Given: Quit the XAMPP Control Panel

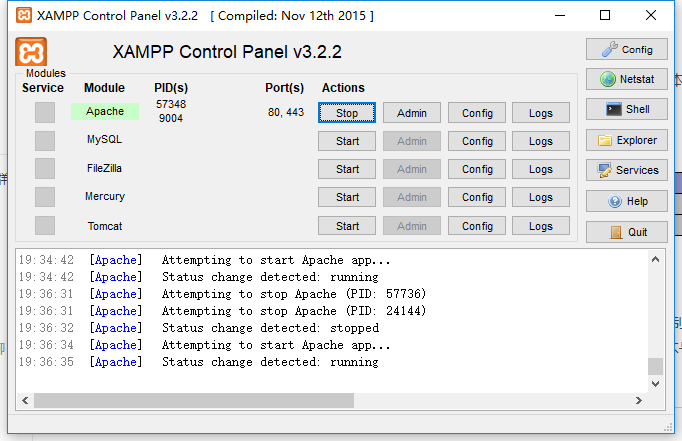Looking at the screenshot, I should 626,232.
